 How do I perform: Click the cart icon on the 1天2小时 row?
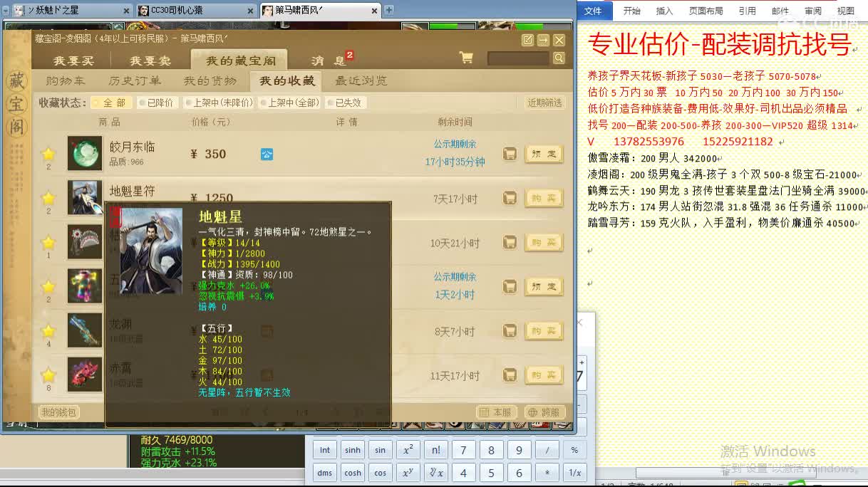coord(510,286)
